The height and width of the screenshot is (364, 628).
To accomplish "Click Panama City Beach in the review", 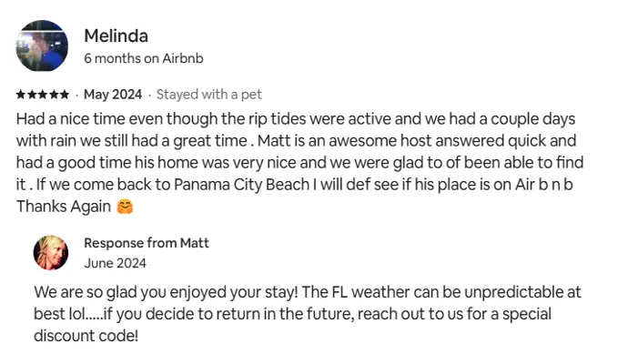I will coord(241,185).
